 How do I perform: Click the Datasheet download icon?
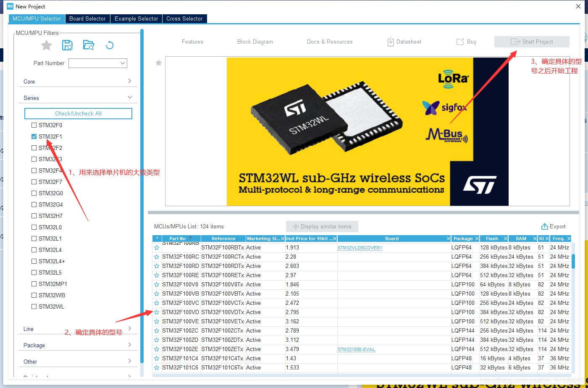pyautogui.click(x=391, y=42)
